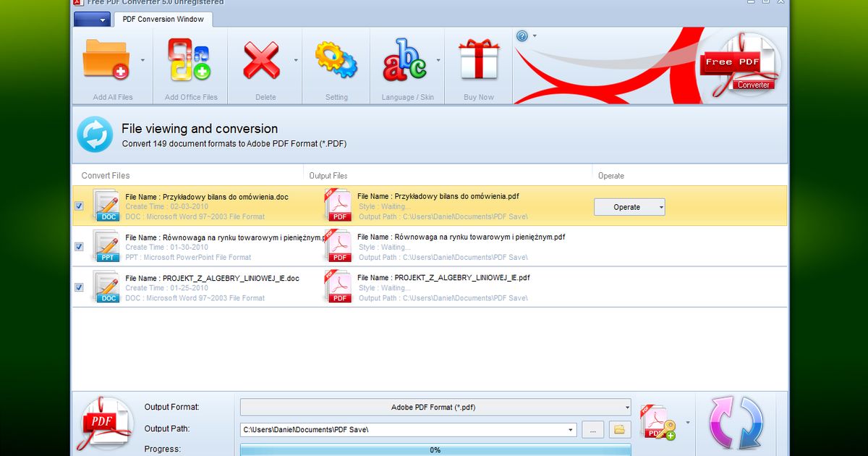Expand the Output Path dropdown arrow

(571, 430)
